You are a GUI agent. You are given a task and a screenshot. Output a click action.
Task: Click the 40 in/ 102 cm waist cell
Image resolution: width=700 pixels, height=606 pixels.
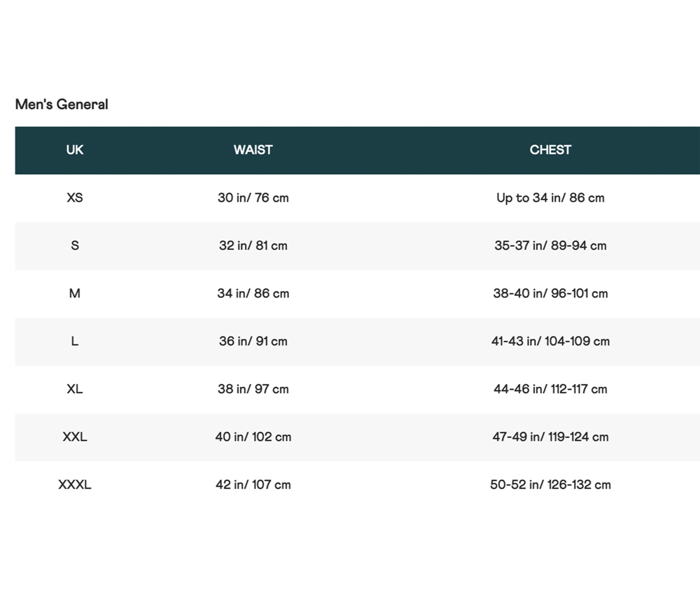coord(253,437)
